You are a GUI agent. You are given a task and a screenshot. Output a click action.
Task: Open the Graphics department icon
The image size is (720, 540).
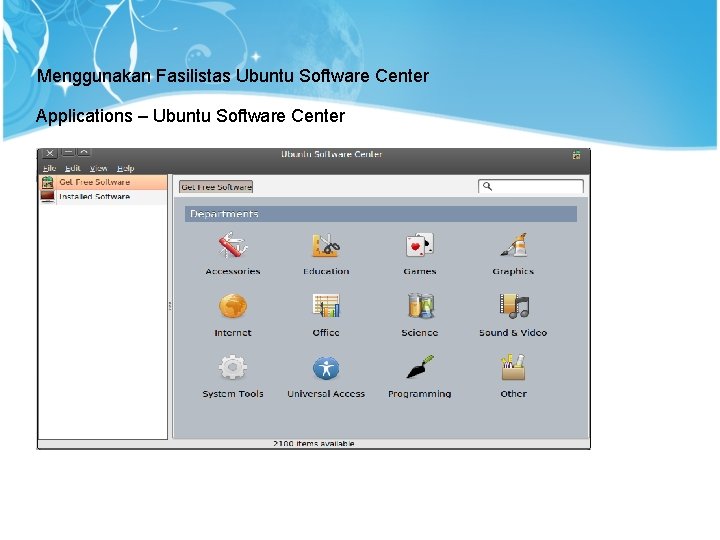pyautogui.click(x=513, y=245)
